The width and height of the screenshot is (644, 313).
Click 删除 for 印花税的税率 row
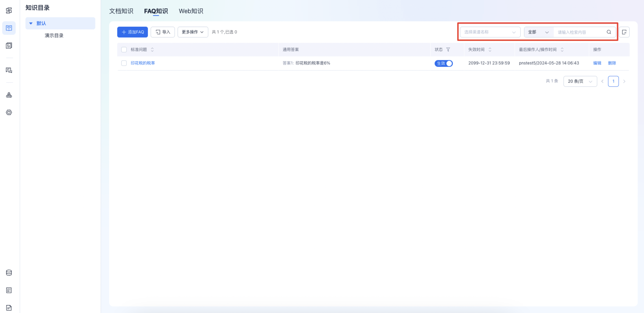(612, 63)
